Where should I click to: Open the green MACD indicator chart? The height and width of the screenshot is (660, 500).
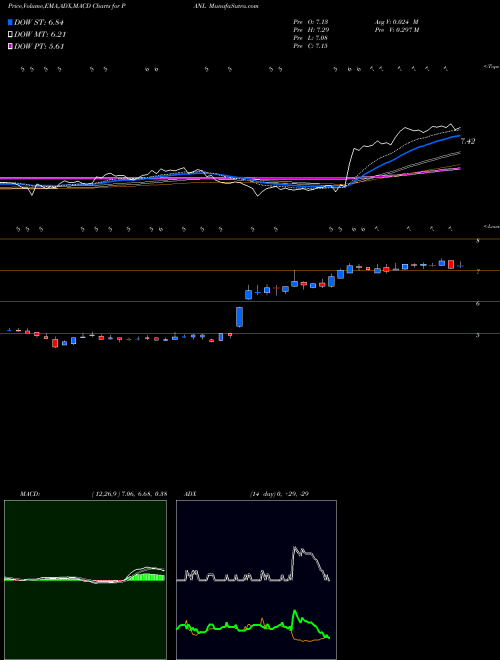(x=85, y=580)
